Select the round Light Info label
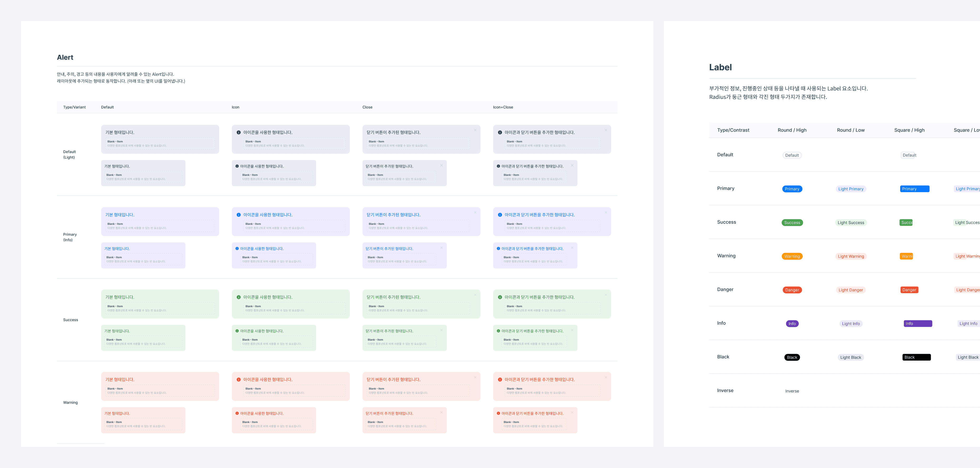Viewport: 980px width, 468px height. [x=851, y=323]
